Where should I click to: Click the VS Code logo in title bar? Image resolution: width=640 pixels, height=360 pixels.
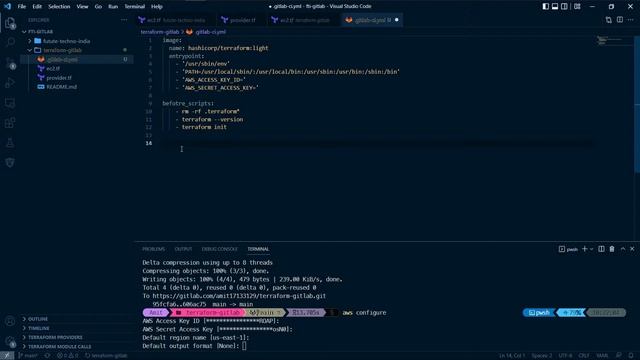[7, 7]
